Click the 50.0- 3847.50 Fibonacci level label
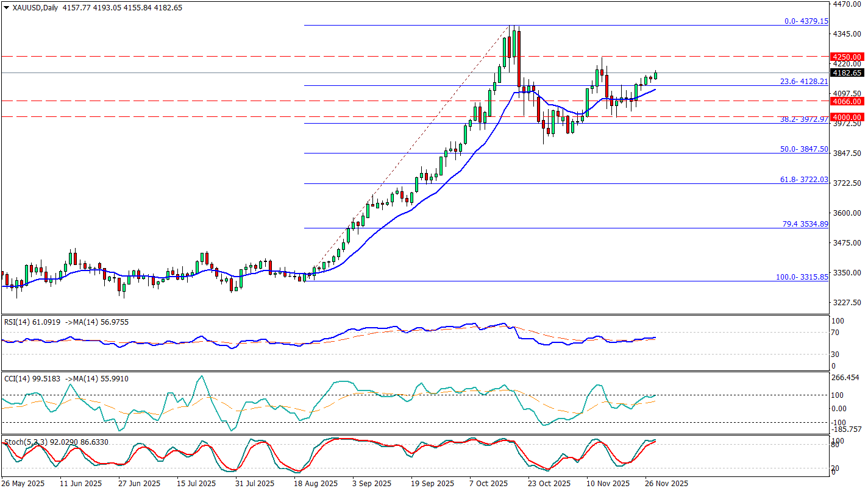Viewport: 868px width, 491px height. coord(804,149)
